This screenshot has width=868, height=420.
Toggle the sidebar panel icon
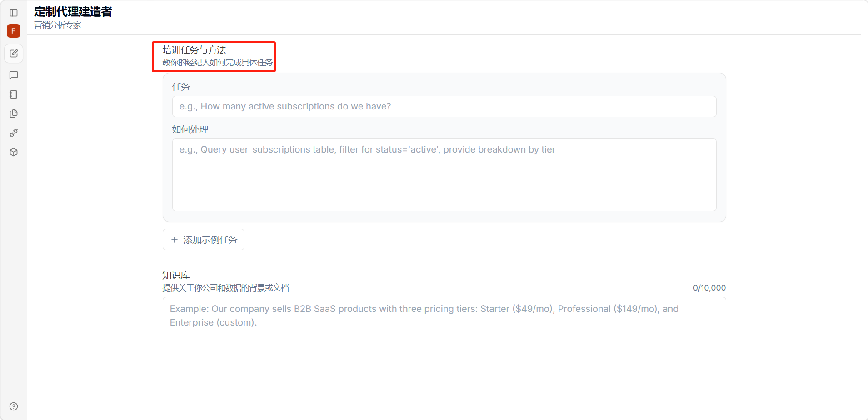click(14, 13)
